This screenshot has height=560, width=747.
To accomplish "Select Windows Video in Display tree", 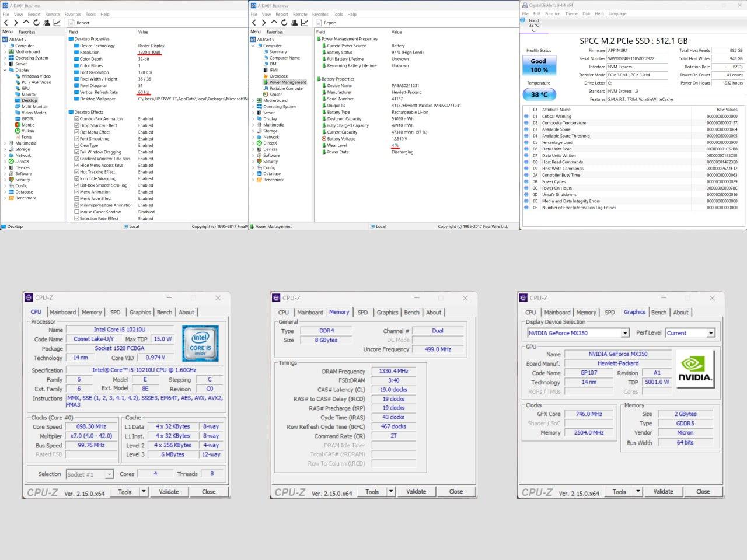I will pos(33,76).
